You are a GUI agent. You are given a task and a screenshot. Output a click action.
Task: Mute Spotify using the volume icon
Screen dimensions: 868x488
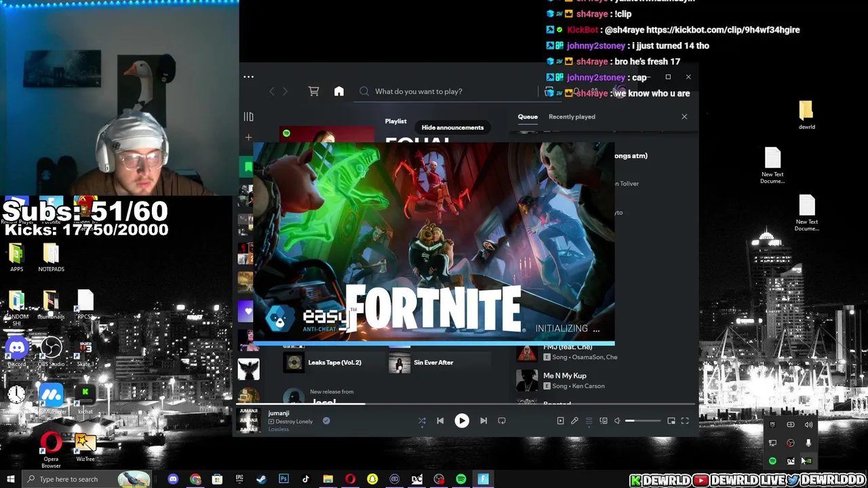pos(617,421)
